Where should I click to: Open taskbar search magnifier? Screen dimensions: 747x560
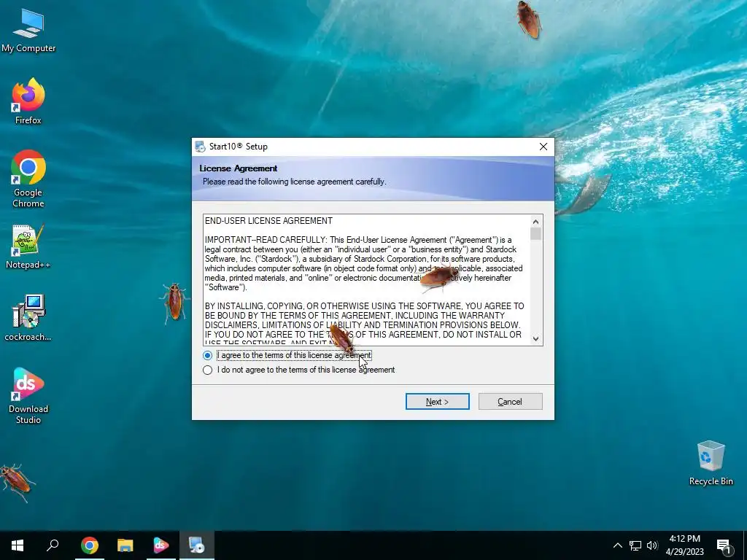(53, 545)
